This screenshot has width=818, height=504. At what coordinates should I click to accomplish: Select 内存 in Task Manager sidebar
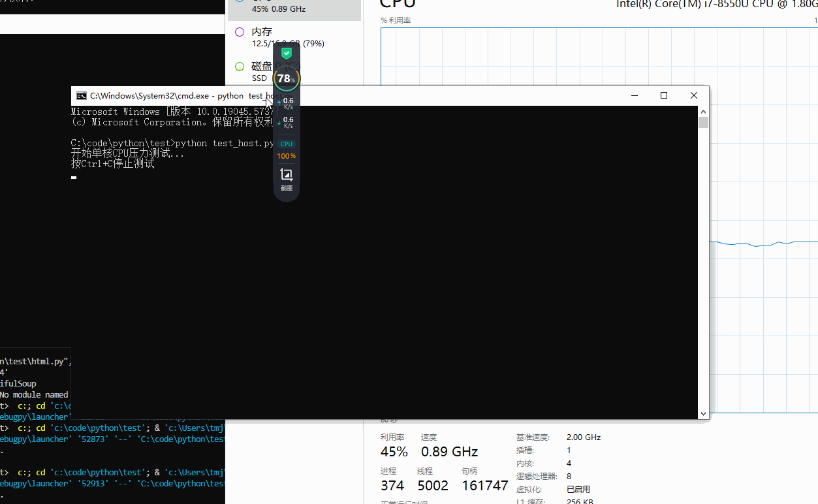coord(261,37)
